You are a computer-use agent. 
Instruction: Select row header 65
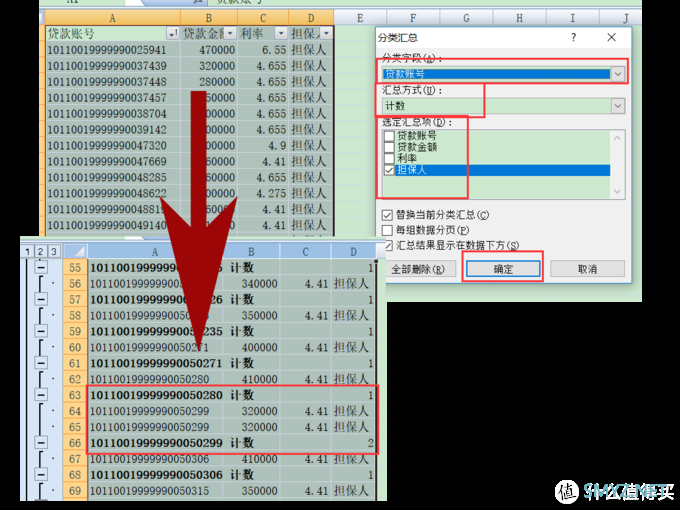(x=75, y=427)
